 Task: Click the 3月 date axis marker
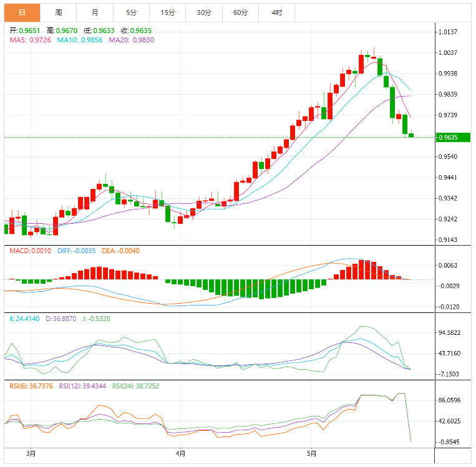[x=31, y=454]
